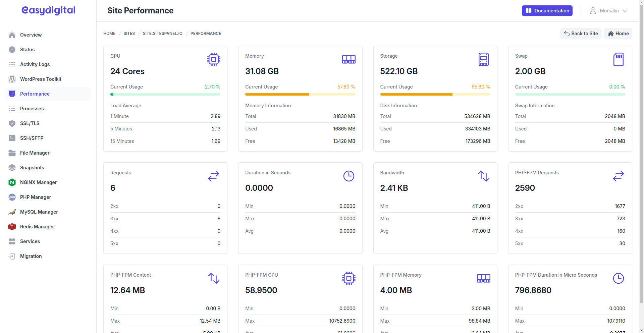The height and width of the screenshot is (333, 644).
Task: Select the Redis Manager icon
Action: [x=12, y=227]
